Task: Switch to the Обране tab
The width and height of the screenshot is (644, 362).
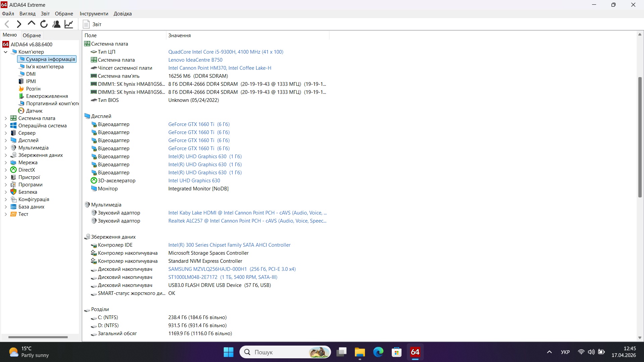Action: 32,35
